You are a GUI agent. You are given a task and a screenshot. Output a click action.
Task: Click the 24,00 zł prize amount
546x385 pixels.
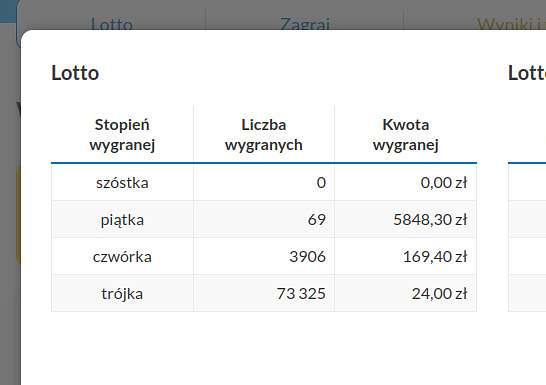pos(439,293)
